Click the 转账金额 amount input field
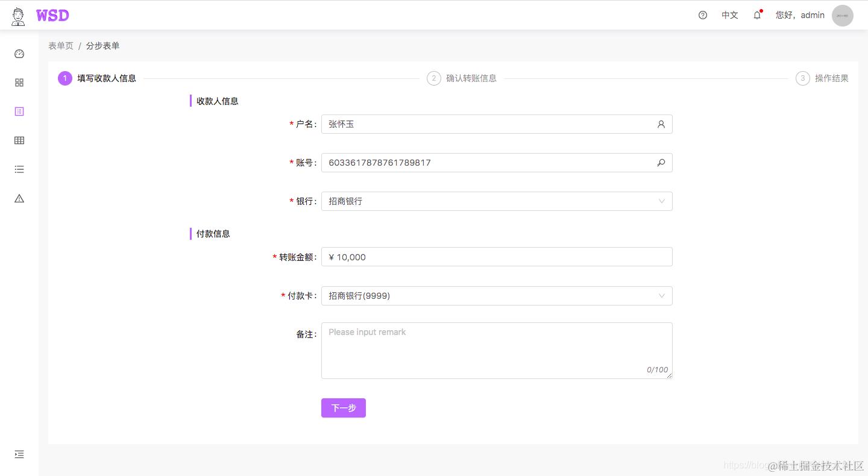Viewport: 868px width, 476px height. click(497, 257)
